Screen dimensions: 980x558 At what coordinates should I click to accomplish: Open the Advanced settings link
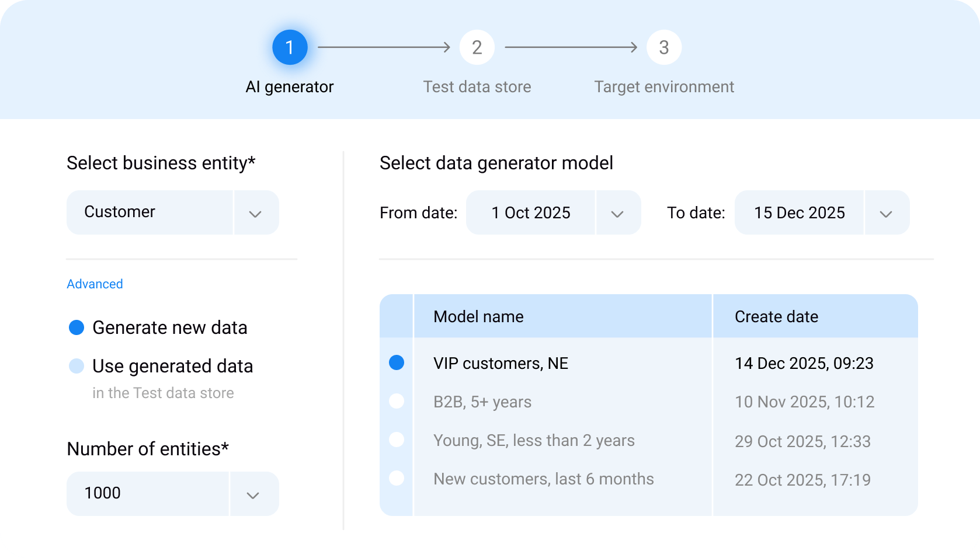[x=95, y=284]
